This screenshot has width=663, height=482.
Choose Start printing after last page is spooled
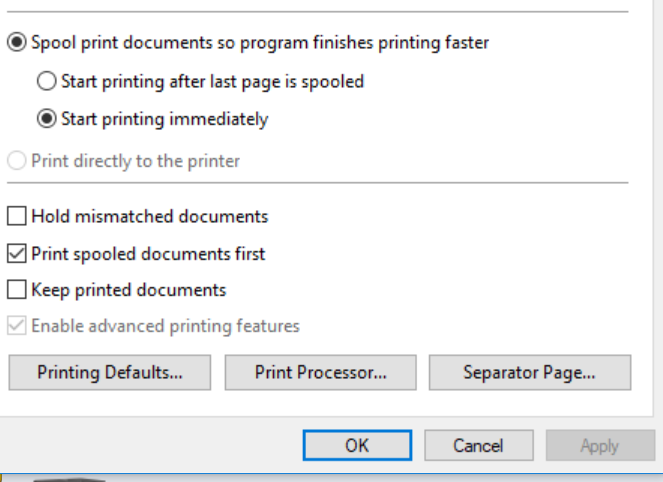(x=47, y=81)
